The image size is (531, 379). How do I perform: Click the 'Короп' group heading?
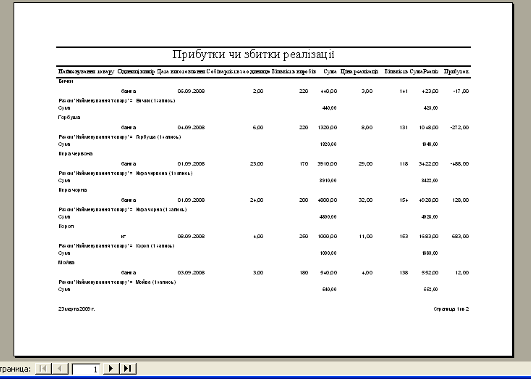coord(66,226)
